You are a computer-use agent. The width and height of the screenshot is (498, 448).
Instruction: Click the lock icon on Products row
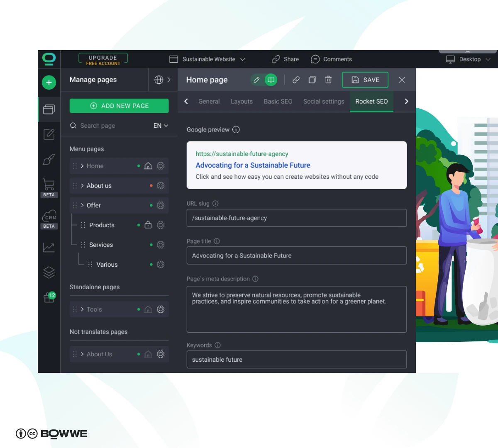(148, 225)
